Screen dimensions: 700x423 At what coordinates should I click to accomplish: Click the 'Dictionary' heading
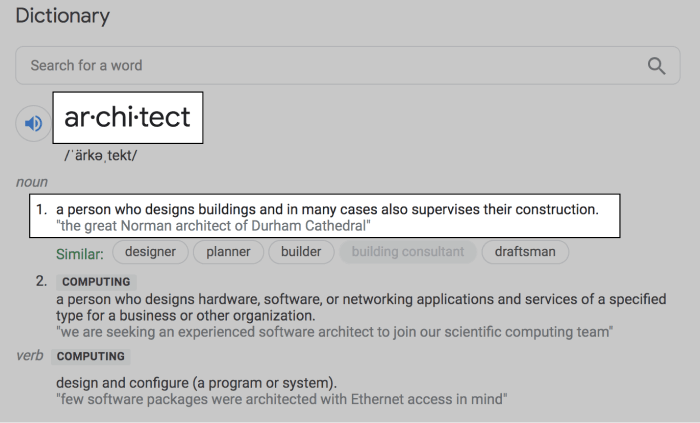(x=62, y=16)
